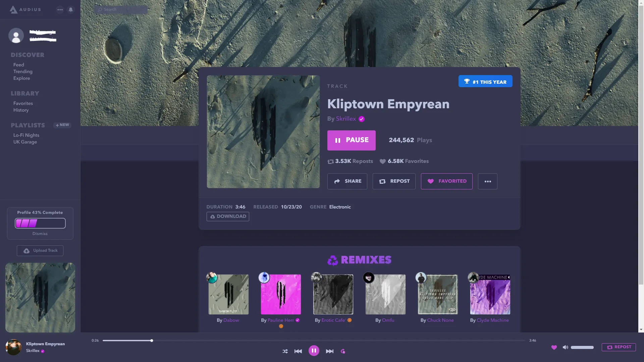Open the menu next to the Audius logo
Image resolution: width=644 pixels, height=362 pixels.
60,9
